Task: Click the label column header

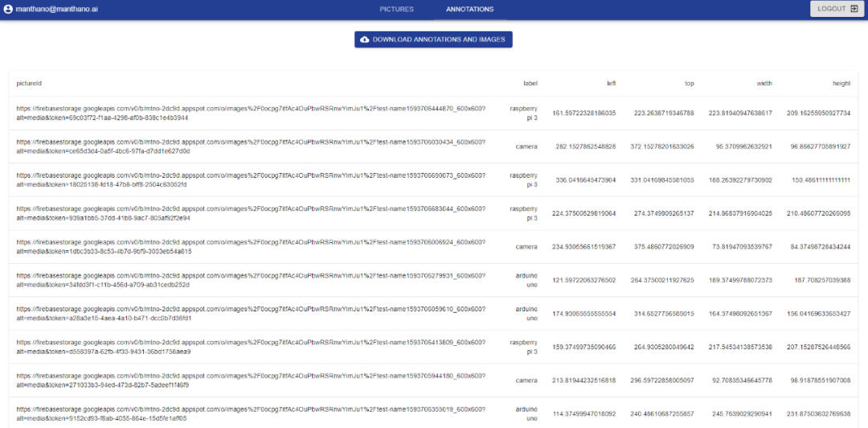Action: (530, 84)
